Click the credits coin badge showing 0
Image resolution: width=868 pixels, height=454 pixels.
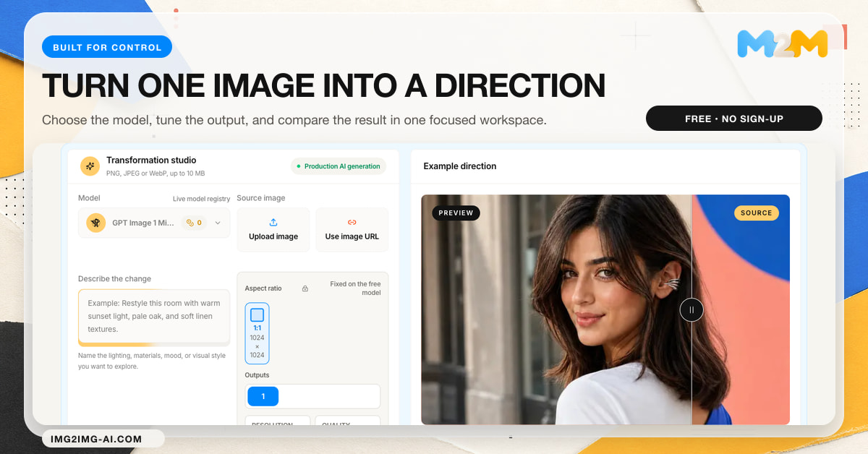194,223
